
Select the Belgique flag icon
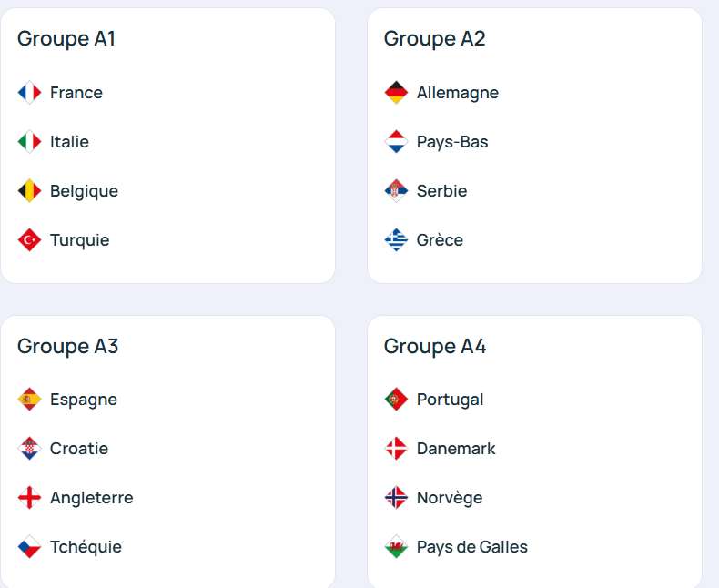(29, 191)
